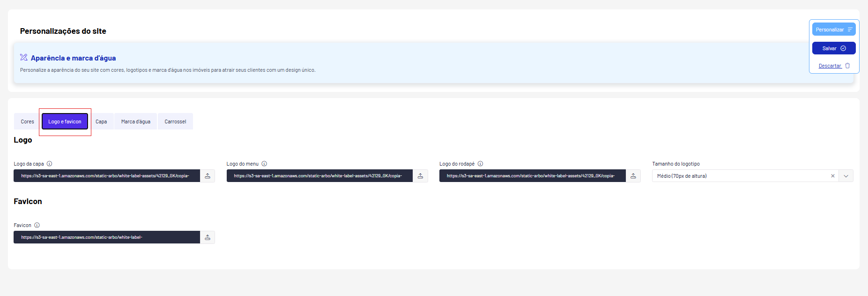This screenshot has width=868, height=296.
Task: Switch to the Cores tab
Action: pyautogui.click(x=27, y=121)
